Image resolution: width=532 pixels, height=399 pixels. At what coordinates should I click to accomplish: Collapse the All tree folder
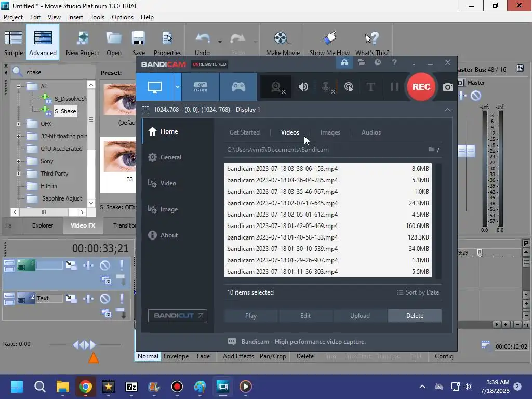[18, 86]
